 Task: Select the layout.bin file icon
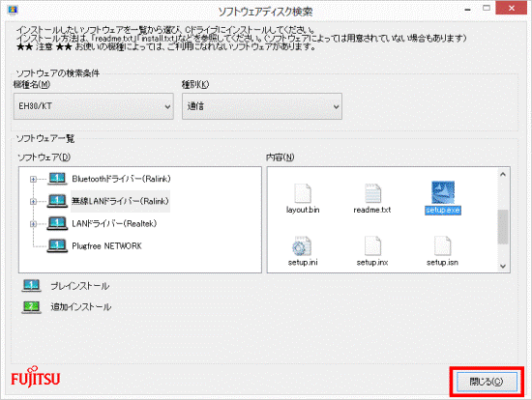303,193
